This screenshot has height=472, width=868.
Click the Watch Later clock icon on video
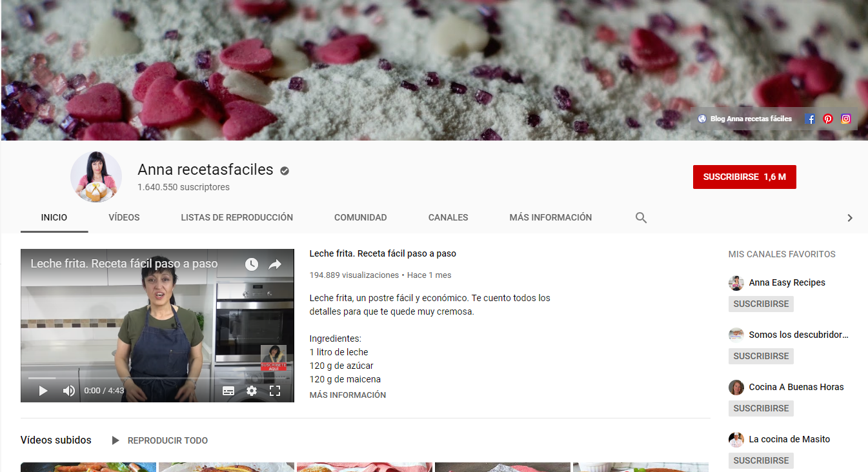[251, 264]
